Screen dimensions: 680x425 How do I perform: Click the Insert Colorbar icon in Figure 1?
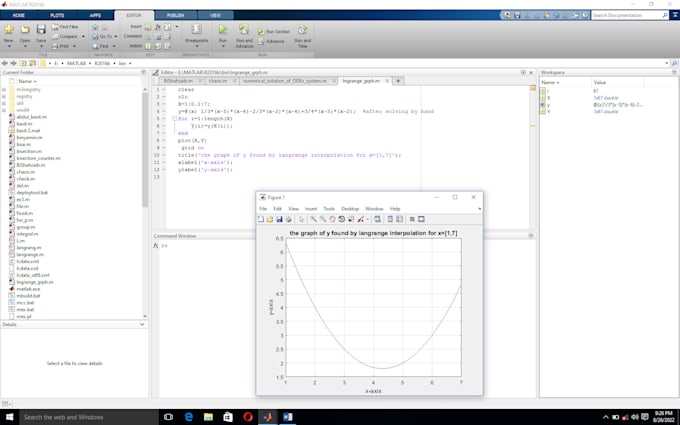pos(390,219)
